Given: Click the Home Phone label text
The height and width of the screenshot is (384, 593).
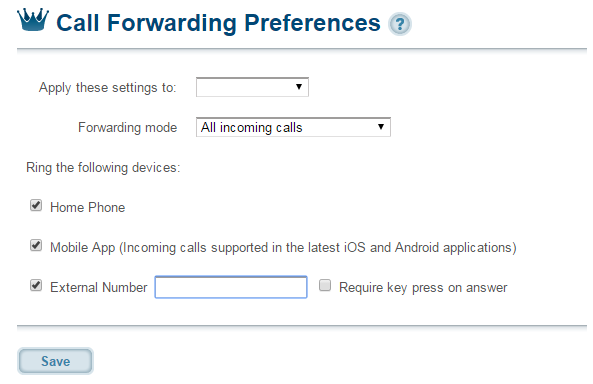Looking at the screenshot, I should coord(87,207).
